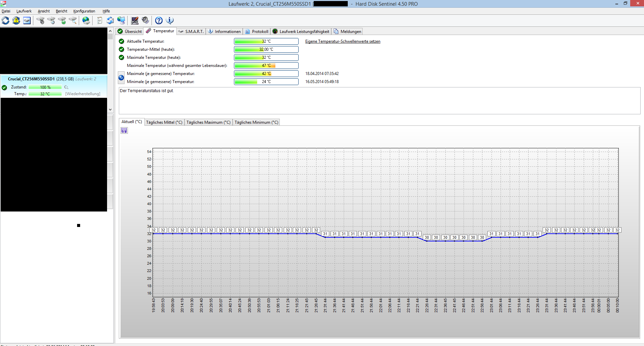Viewport: 644px width, 346px height.
Task: Click the blue question mark help icon
Action: pyautogui.click(x=159, y=21)
